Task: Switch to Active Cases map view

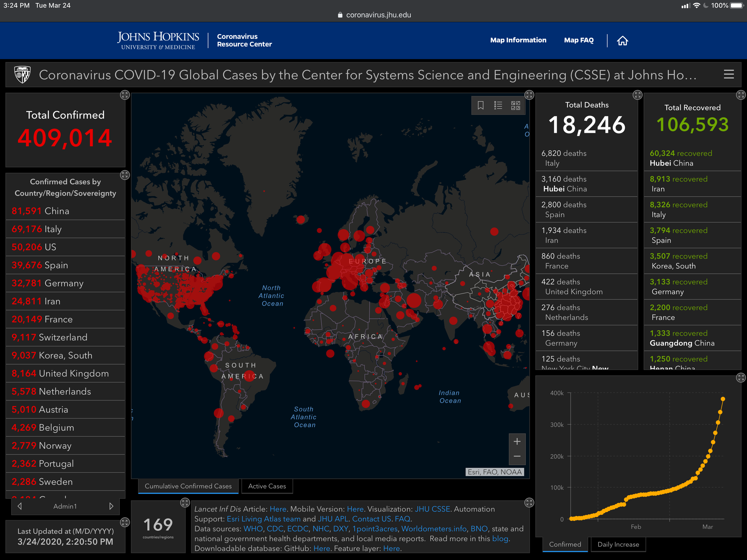Action: click(267, 486)
